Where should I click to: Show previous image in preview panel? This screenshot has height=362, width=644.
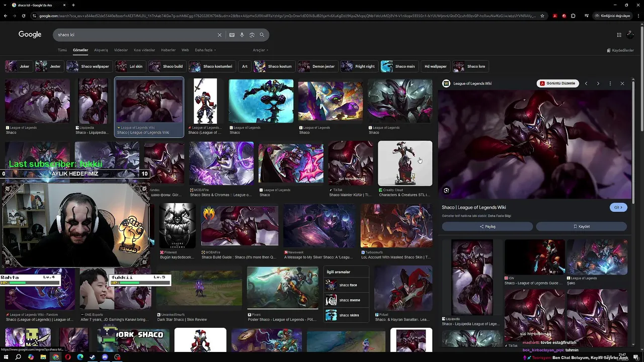(x=586, y=83)
